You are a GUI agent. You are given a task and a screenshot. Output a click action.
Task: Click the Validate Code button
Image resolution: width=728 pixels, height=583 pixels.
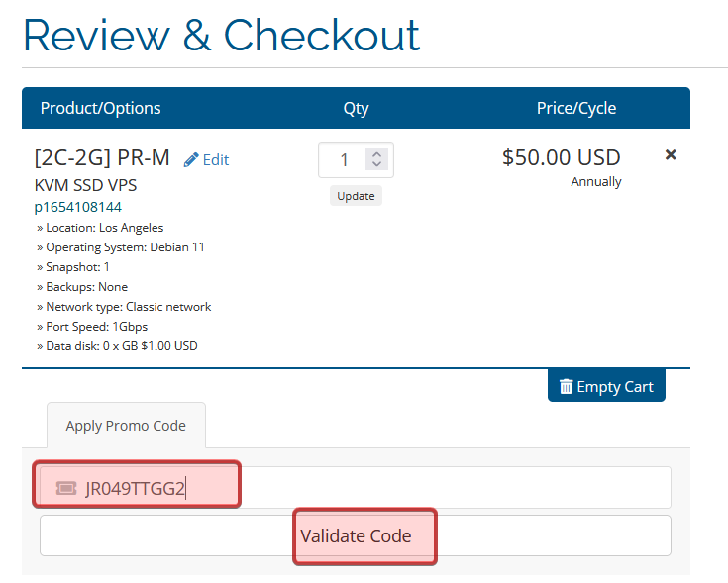356,536
